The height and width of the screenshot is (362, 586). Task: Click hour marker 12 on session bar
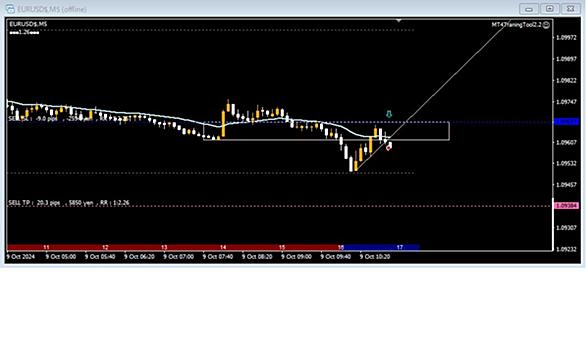tap(105, 247)
